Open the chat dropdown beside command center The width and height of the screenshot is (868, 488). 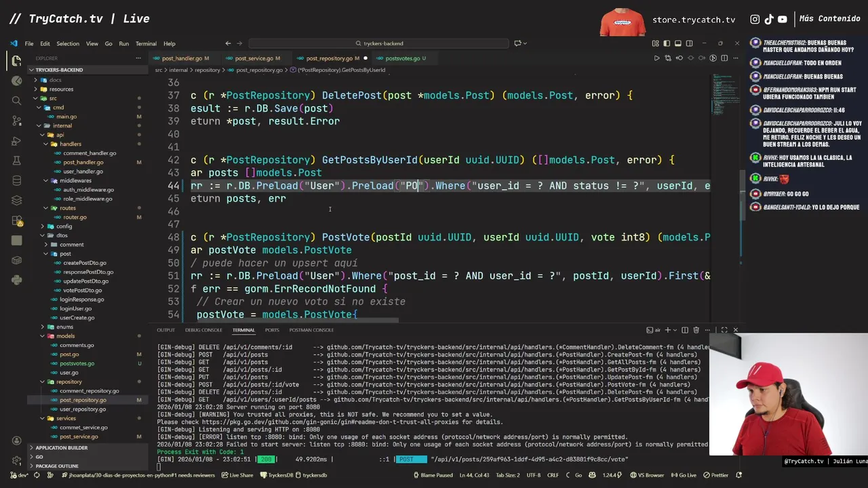point(519,43)
